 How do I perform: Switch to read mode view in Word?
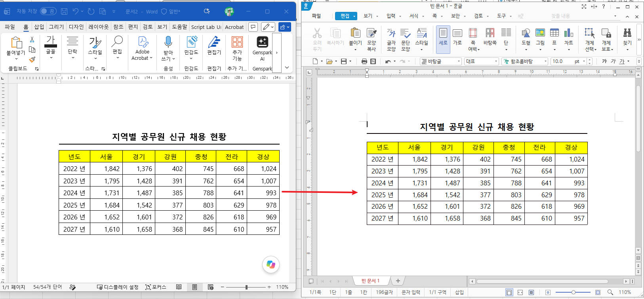pyautogui.click(x=179, y=287)
